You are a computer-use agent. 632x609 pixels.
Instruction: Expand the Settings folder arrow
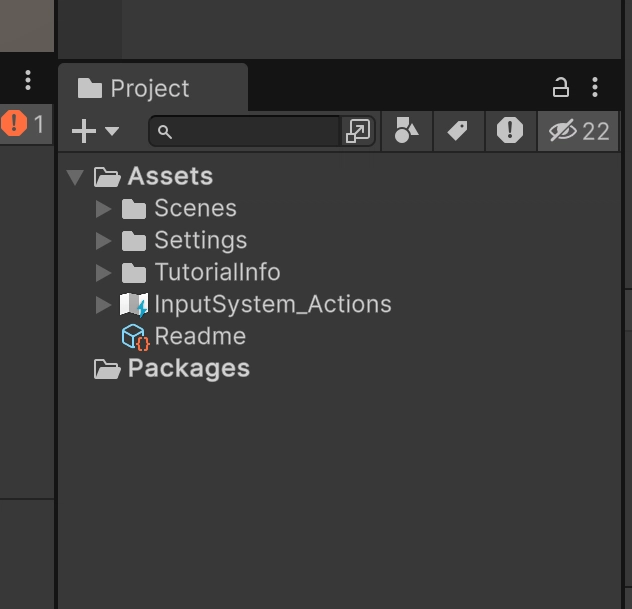tap(104, 241)
